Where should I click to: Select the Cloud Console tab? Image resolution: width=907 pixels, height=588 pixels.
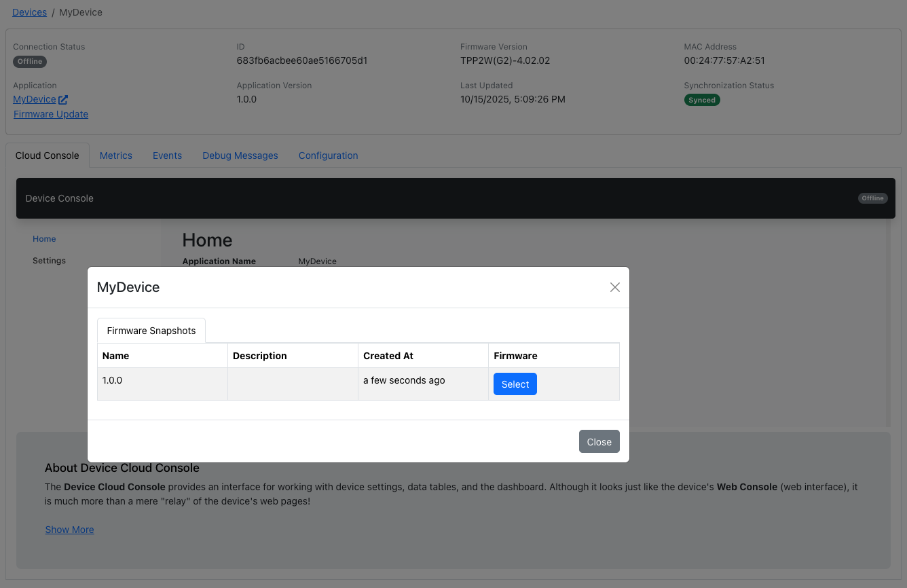(x=48, y=155)
